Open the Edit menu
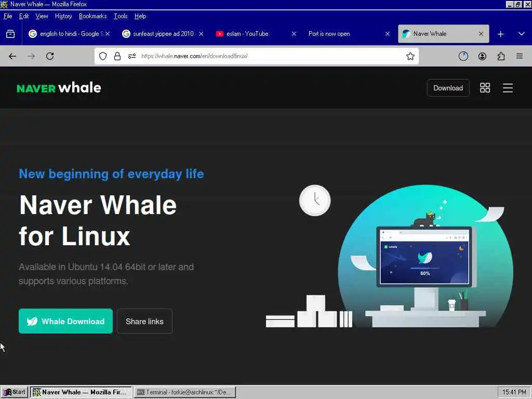 click(24, 16)
